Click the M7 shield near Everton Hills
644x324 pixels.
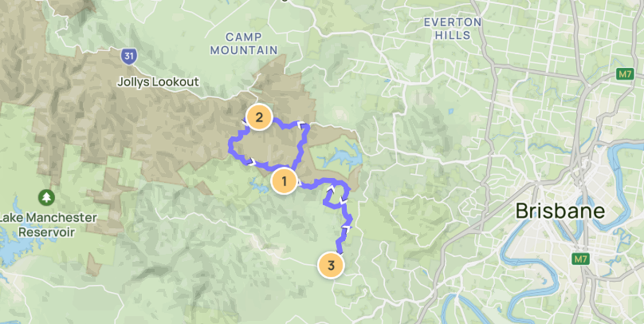coord(623,74)
